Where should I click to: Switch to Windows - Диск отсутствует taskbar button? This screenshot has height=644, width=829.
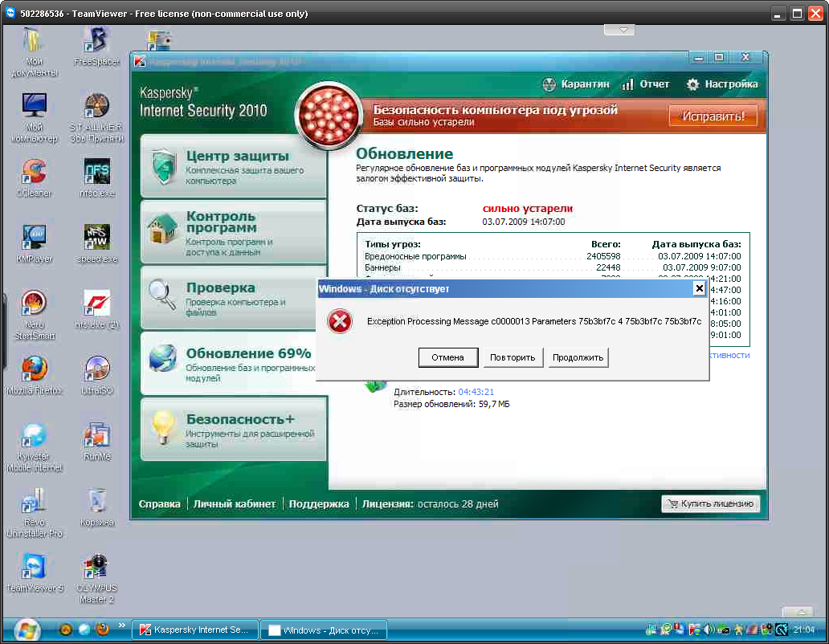click(x=324, y=630)
